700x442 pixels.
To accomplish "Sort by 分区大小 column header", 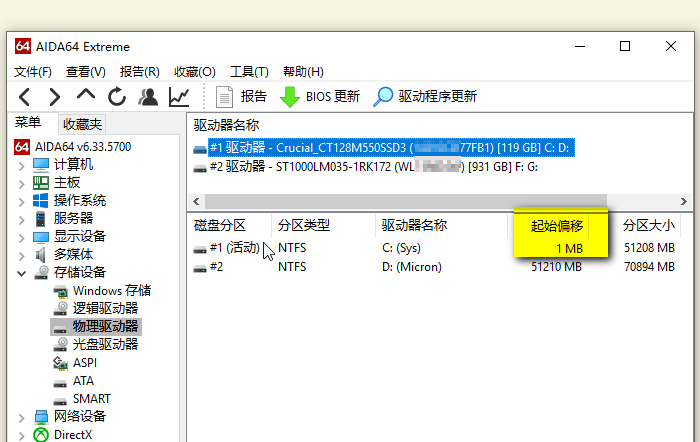I will [648, 225].
